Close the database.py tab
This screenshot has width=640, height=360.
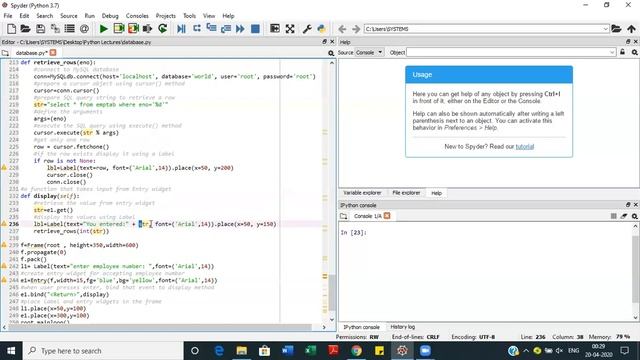coord(53,53)
